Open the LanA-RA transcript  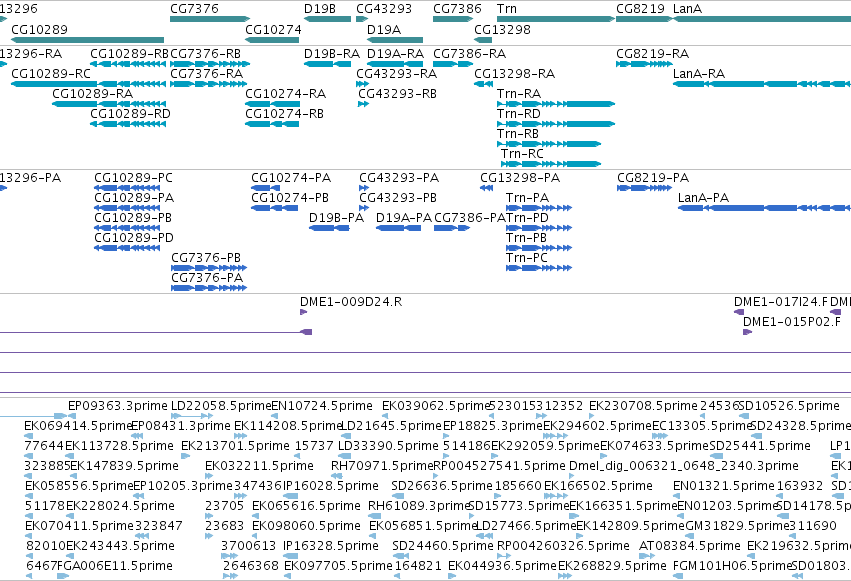pos(762,84)
